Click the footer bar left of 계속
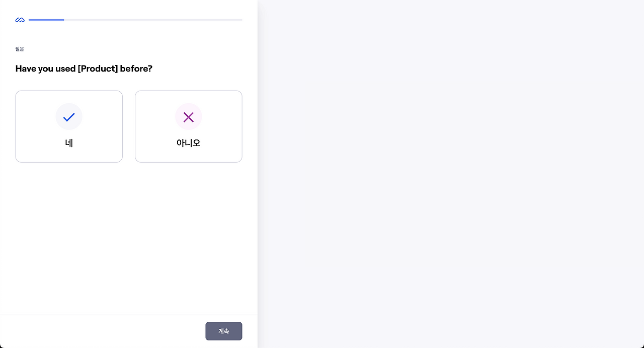644x348 pixels. pos(101,331)
